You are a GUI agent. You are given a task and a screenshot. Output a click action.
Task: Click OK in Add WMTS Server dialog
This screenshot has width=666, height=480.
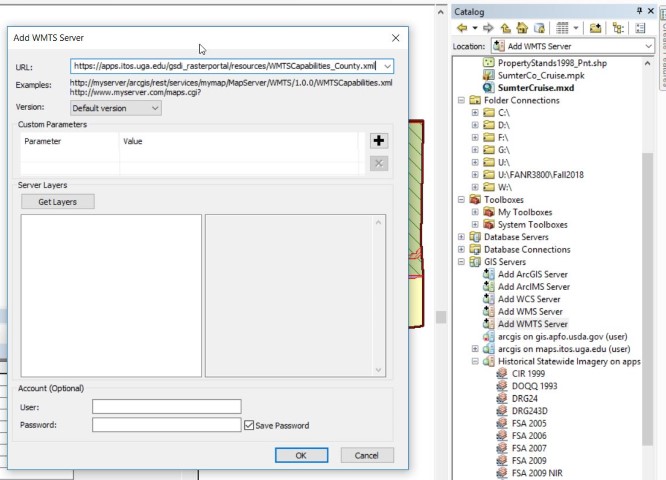(x=301, y=455)
